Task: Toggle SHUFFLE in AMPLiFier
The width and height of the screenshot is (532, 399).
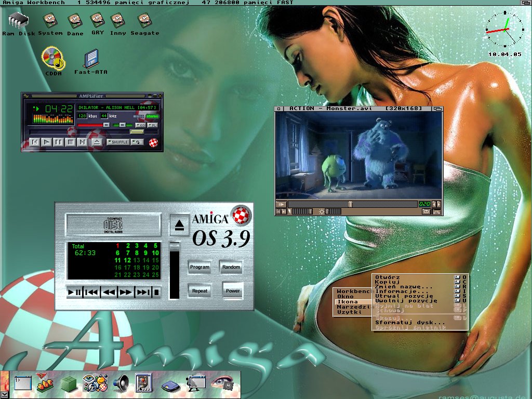Action: click(118, 142)
